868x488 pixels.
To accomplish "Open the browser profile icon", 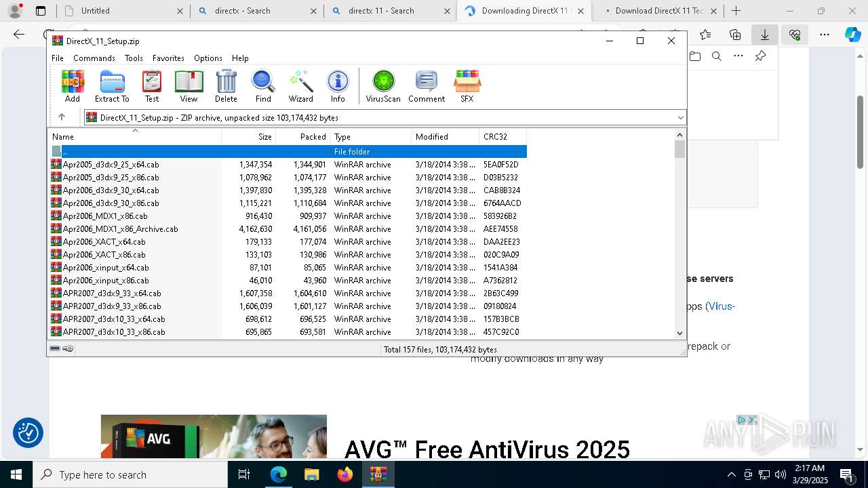I will pos(14,11).
